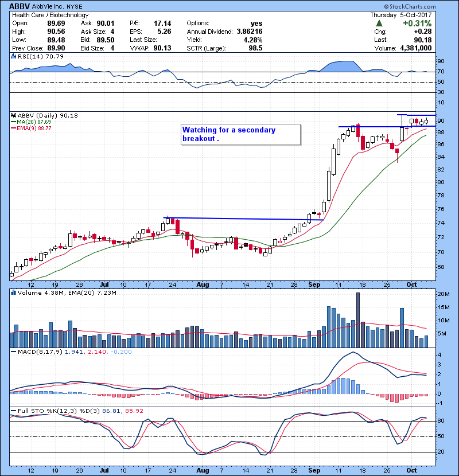
Task: Click the High value 90.56
Action: [56, 32]
